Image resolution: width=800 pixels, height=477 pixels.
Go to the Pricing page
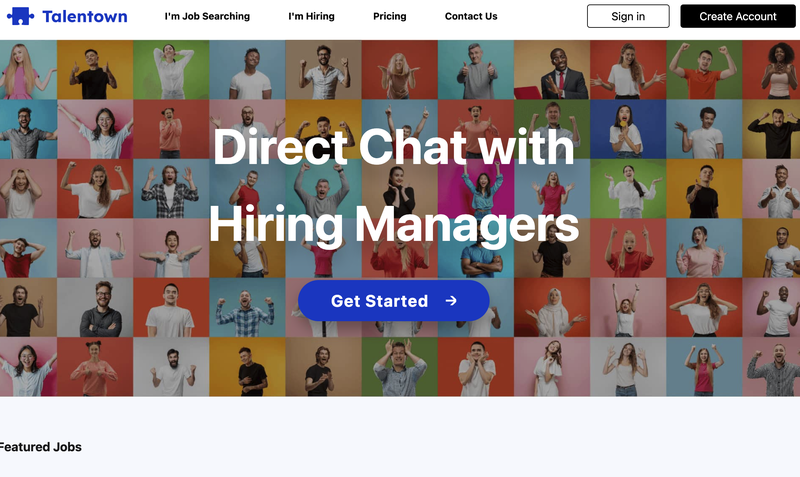(x=390, y=16)
